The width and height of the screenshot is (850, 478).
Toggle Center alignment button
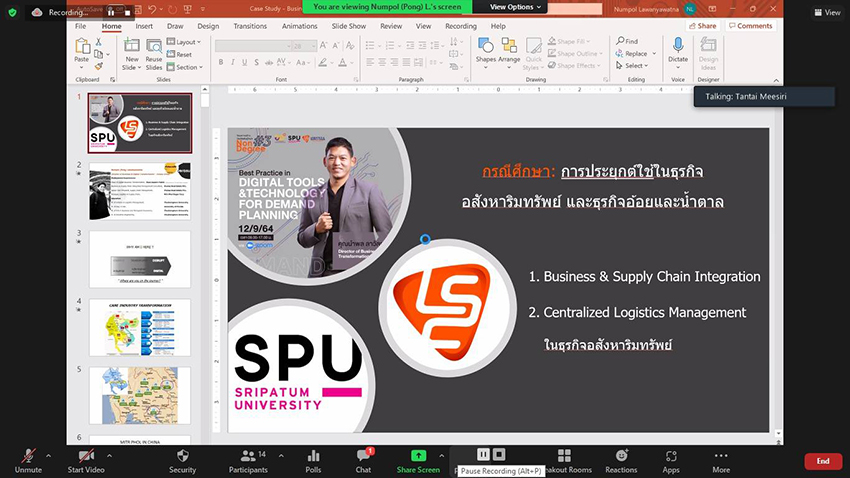(x=382, y=63)
